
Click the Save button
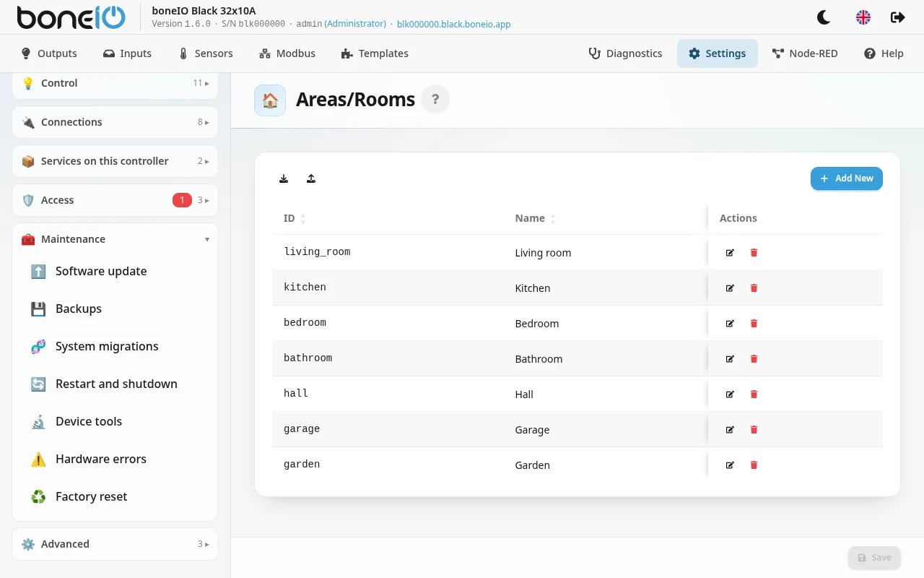tap(874, 558)
